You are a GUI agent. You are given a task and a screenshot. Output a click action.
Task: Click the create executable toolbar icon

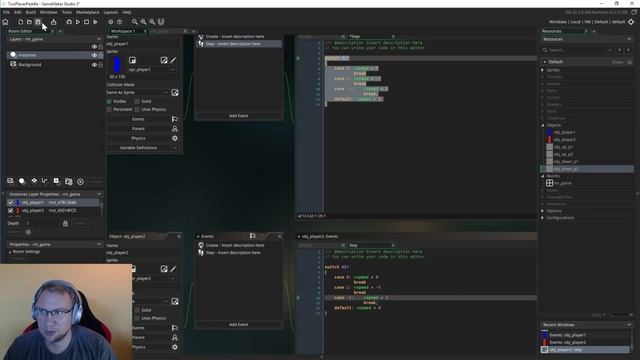click(53, 22)
